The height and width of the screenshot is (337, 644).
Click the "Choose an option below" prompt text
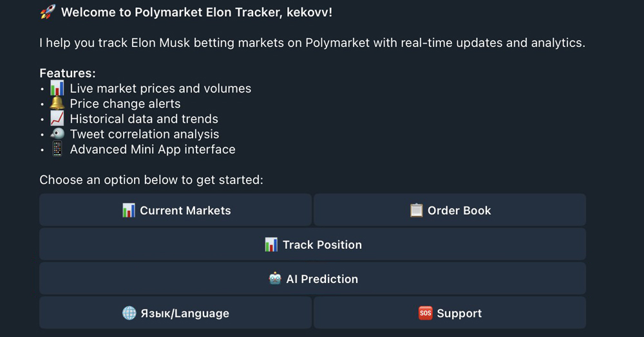(x=151, y=180)
